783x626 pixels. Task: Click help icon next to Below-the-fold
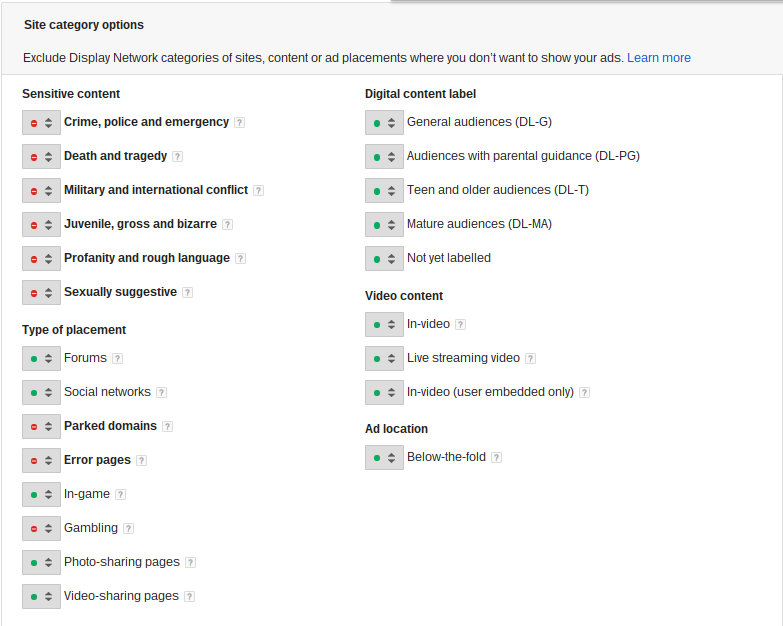point(496,457)
